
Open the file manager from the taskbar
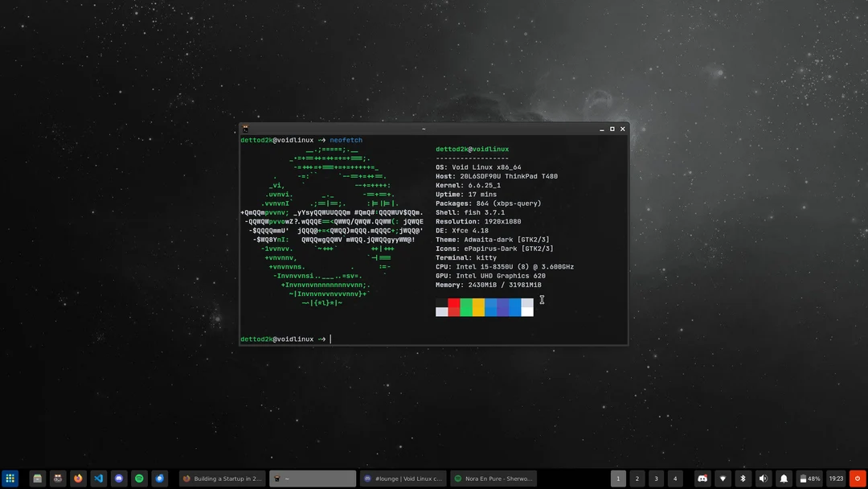[37, 479]
